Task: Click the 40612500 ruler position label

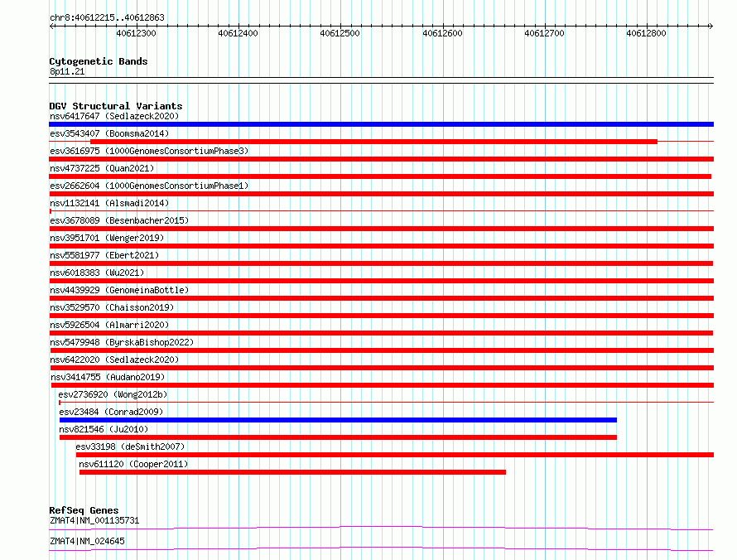Action: (340, 33)
